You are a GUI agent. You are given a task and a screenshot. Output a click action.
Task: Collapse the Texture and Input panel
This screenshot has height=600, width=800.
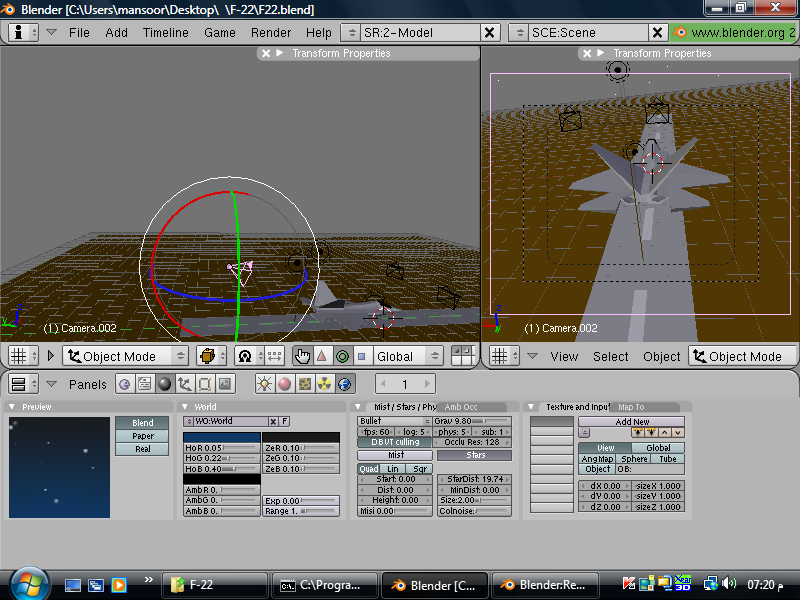(x=531, y=407)
